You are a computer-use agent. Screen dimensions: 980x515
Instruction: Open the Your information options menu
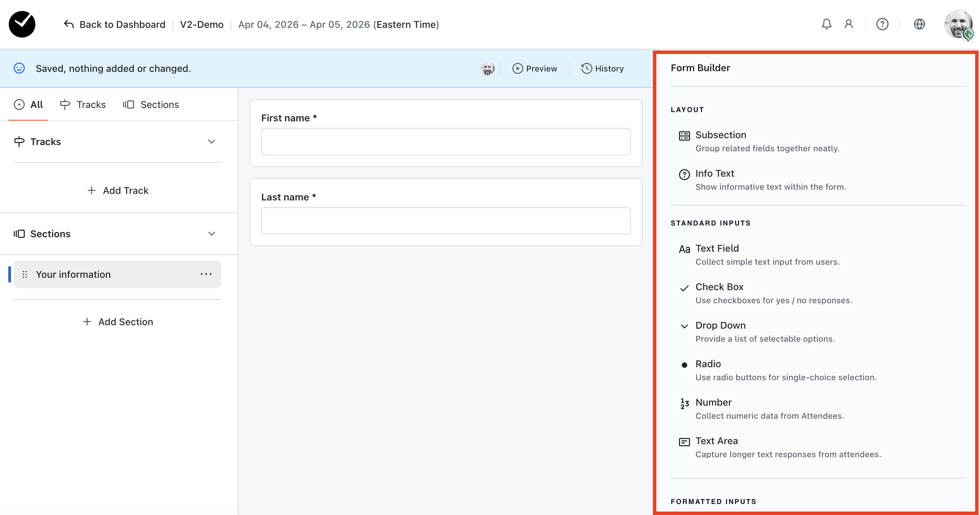[x=206, y=274]
